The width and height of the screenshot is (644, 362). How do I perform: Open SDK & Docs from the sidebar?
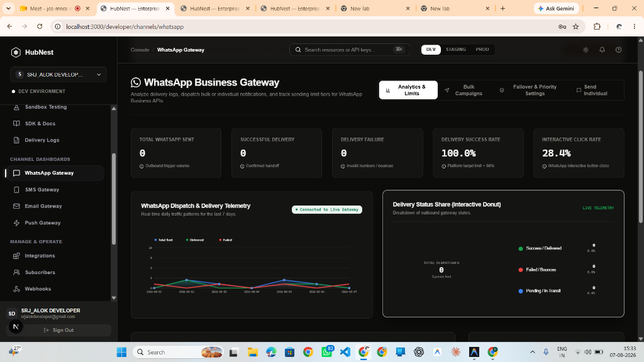click(x=40, y=124)
